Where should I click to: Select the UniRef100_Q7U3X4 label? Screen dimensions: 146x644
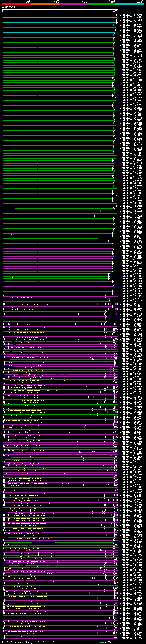pos(131,349)
